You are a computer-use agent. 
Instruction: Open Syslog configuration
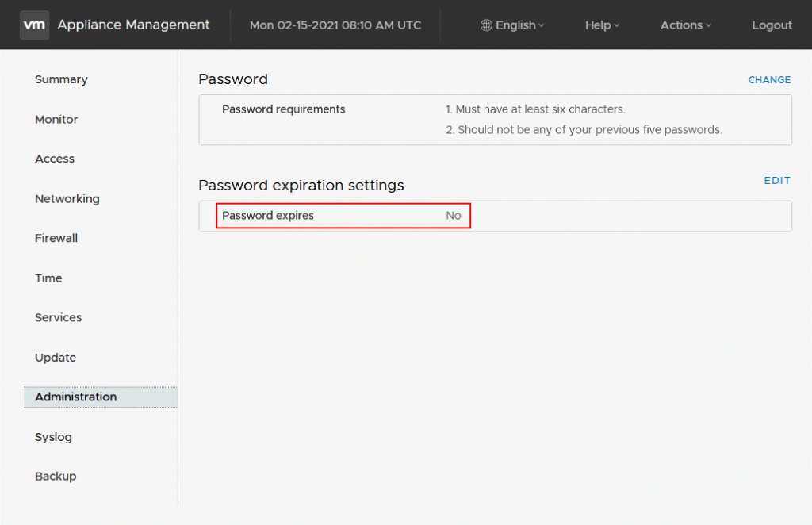53,437
